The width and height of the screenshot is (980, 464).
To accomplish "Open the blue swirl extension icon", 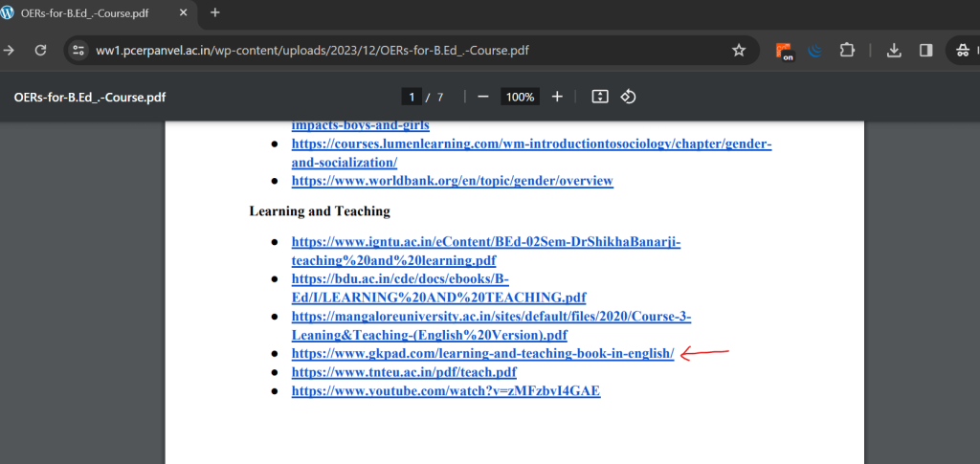I will click(815, 51).
